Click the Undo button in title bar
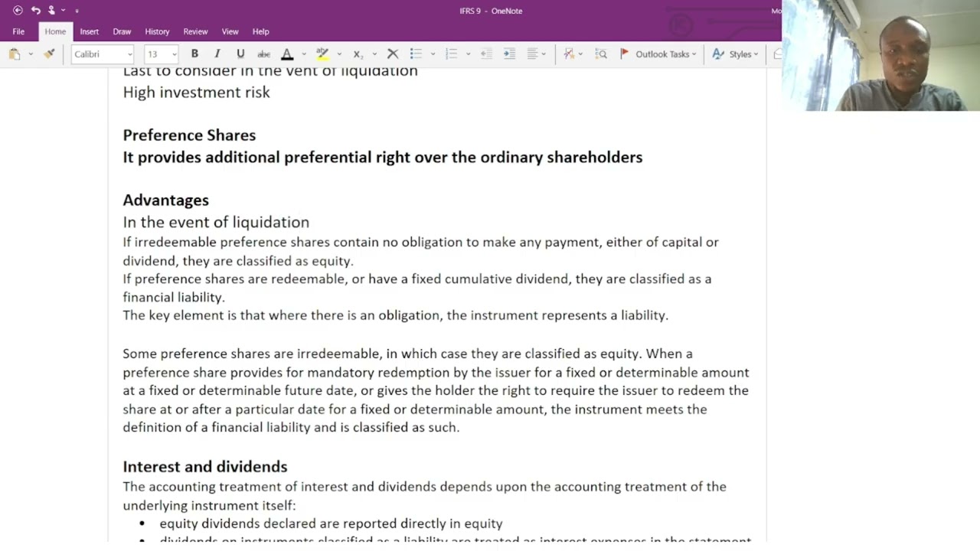This screenshot has width=980, height=551. click(x=35, y=11)
